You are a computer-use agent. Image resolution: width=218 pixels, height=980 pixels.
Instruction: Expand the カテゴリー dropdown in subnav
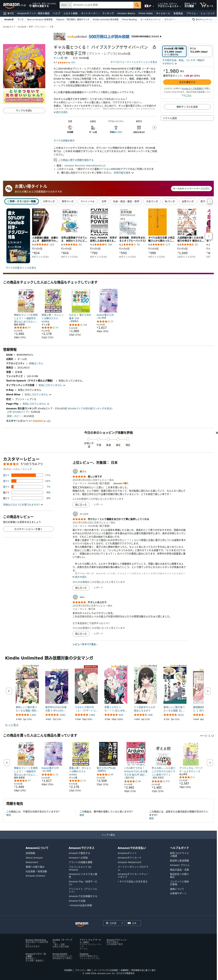click(x=170, y=19)
